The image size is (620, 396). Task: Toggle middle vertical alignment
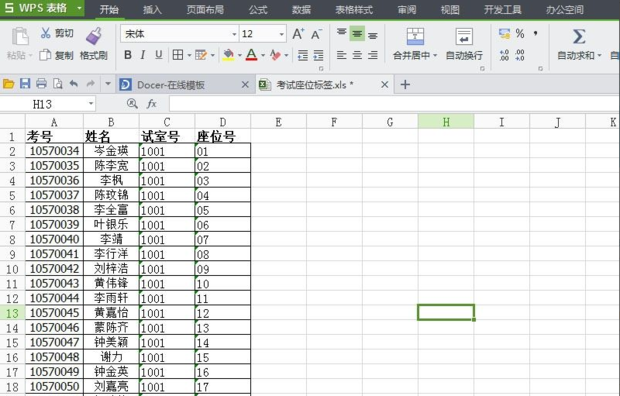[x=357, y=34]
